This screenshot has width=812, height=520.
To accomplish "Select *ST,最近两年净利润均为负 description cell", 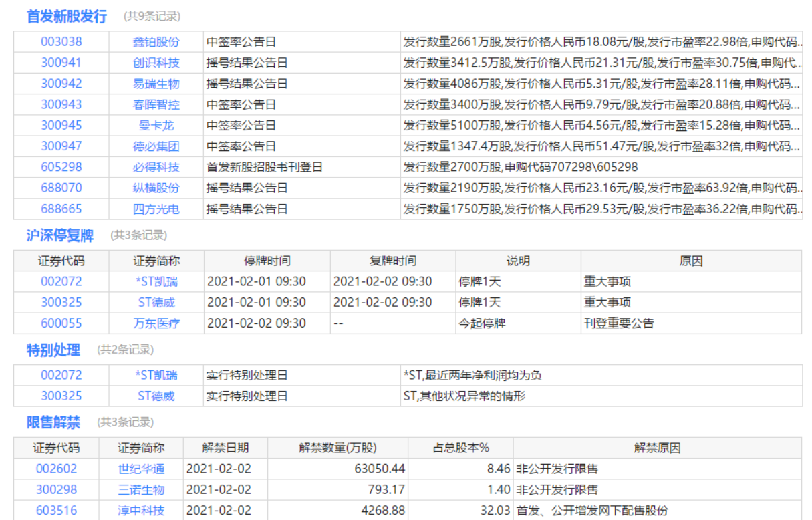I will coord(601,375).
